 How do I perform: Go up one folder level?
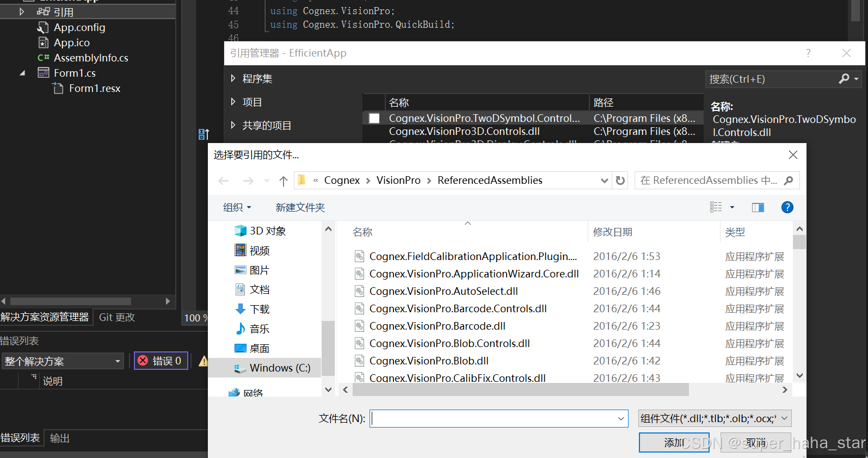point(284,181)
